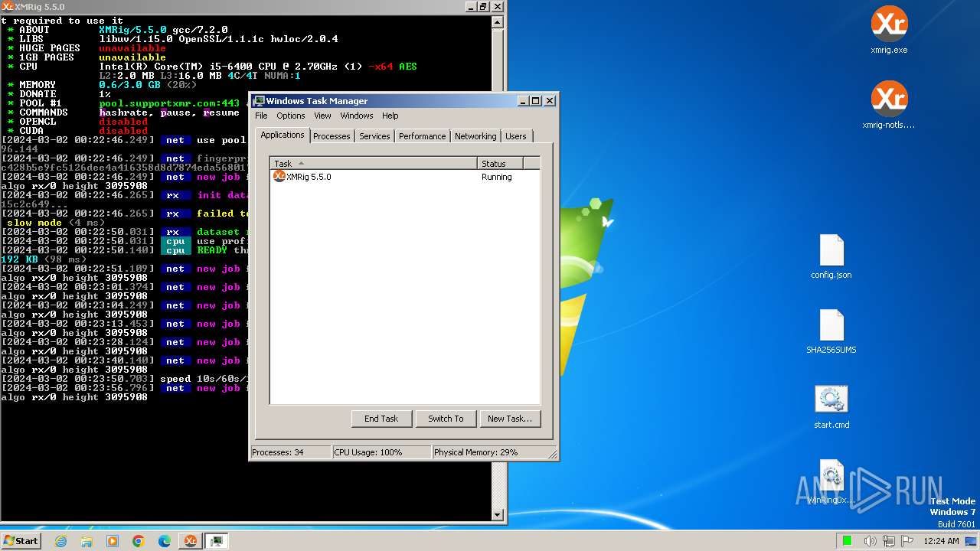The height and width of the screenshot is (551, 980).
Task: Click the XMRig console vertical scrollbar track
Action: point(498,269)
